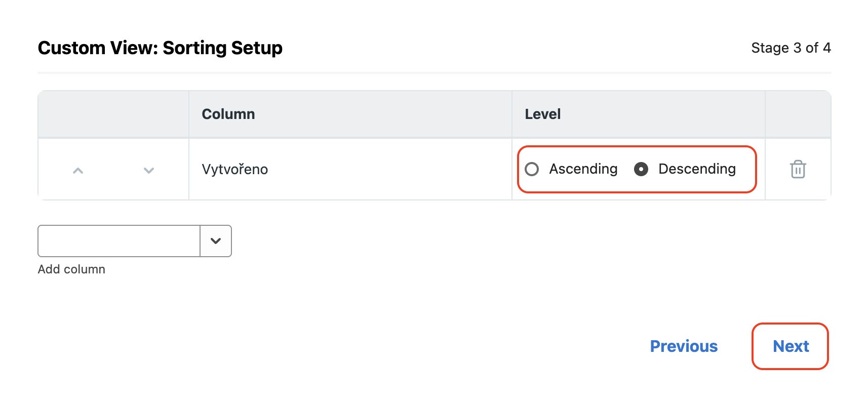This screenshot has height=403, width=868.
Task: Proceed with the Next button
Action: pyautogui.click(x=790, y=346)
